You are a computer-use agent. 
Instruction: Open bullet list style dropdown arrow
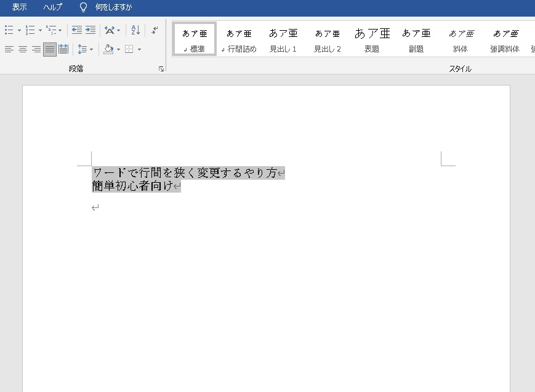[19, 30]
